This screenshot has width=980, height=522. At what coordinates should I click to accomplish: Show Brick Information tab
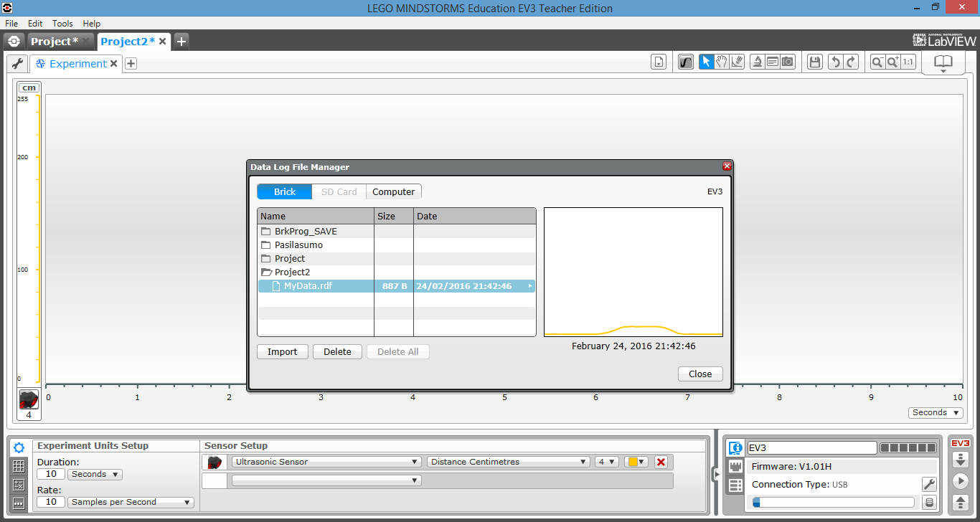[x=735, y=448]
